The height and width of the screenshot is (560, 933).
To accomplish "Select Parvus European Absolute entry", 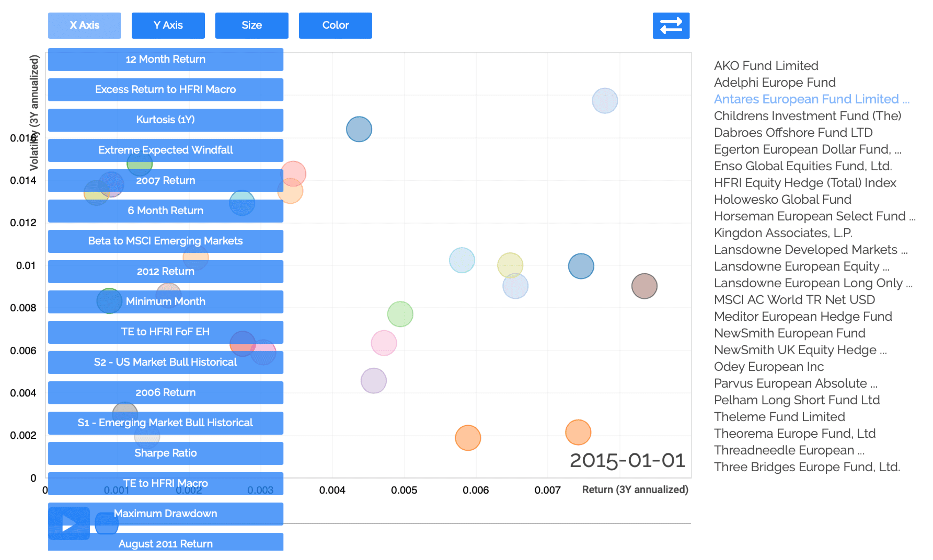I will (795, 383).
